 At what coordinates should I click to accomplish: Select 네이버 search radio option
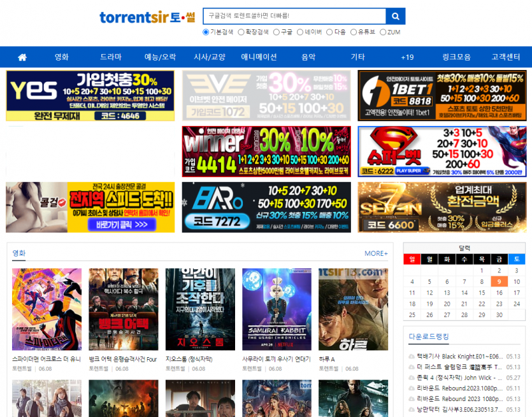click(300, 32)
